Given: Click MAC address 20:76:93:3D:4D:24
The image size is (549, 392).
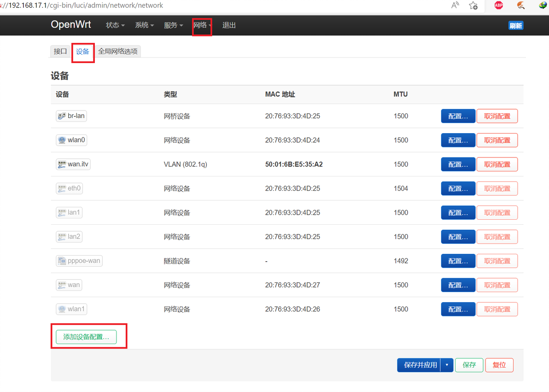Looking at the screenshot, I should coord(292,140).
